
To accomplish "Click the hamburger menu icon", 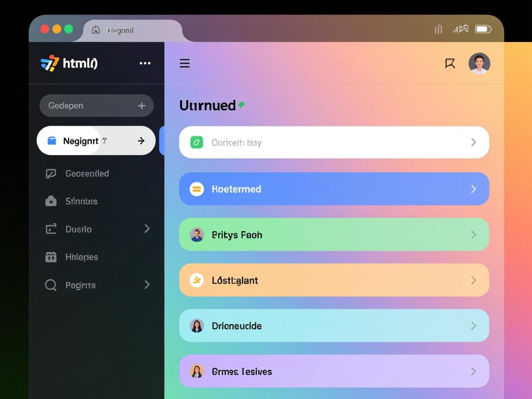I will 185,63.
